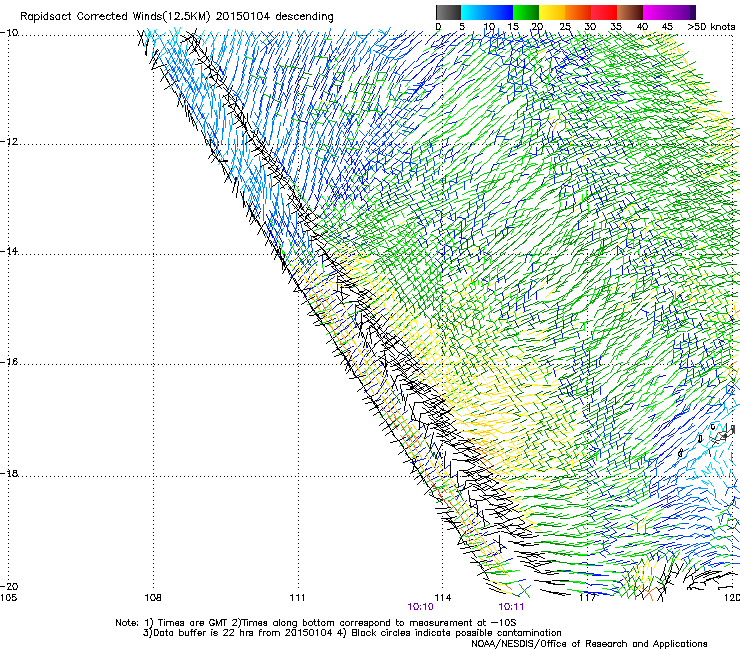
Task: Click the '35' legend scale label
Action: coord(616,27)
